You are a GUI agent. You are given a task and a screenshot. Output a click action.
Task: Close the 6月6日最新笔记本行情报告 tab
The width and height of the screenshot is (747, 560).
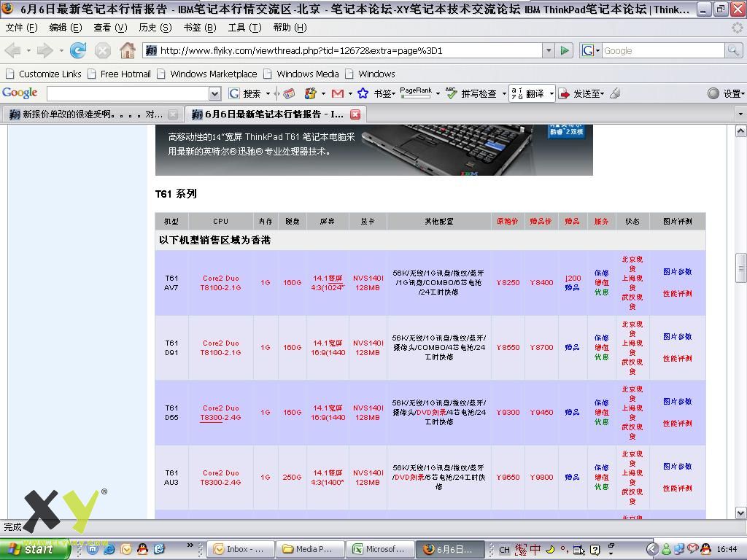click(355, 114)
